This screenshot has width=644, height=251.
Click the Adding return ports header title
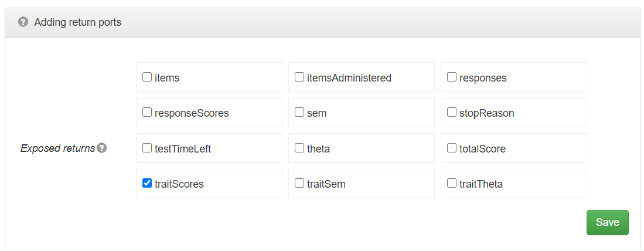click(77, 22)
